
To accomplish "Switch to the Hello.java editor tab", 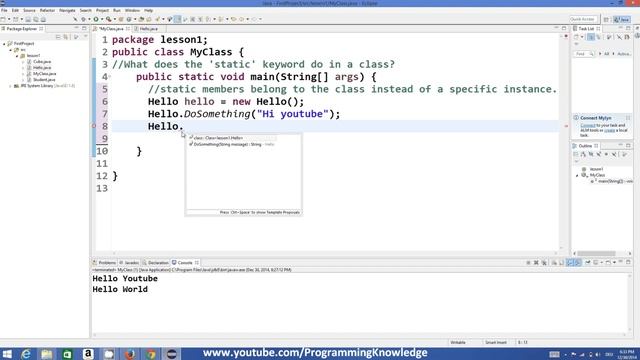I will coord(148,29).
